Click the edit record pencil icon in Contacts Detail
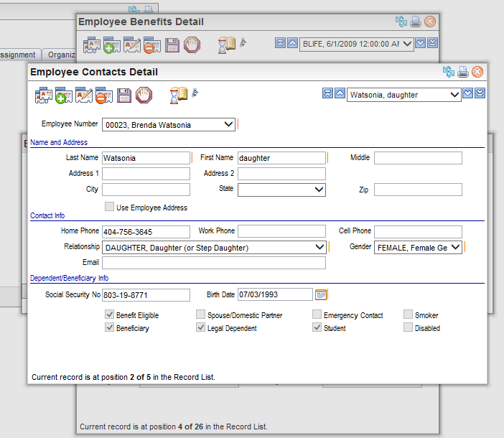The image size is (504, 438). coord(84,95)
